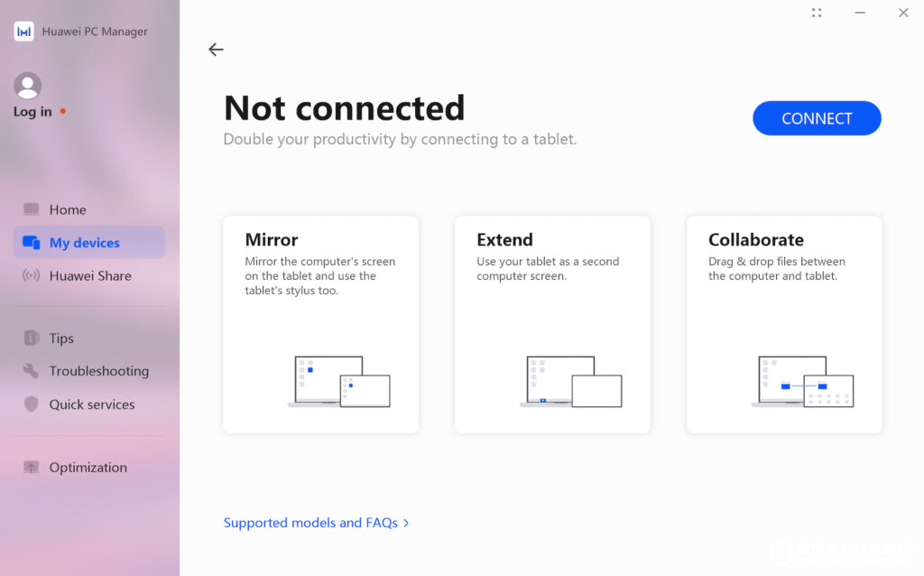
Task: Click the blue CONNECT button
Action: tap(817, 118)
